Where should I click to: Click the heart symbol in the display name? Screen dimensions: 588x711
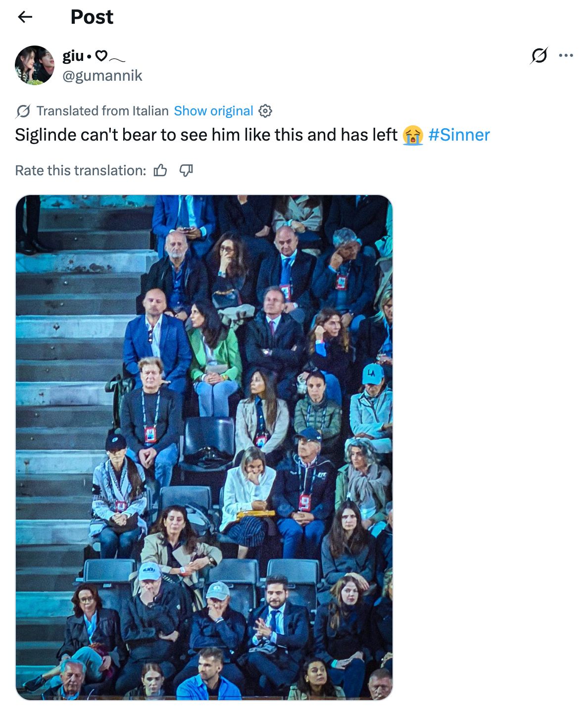click(101, 56)
